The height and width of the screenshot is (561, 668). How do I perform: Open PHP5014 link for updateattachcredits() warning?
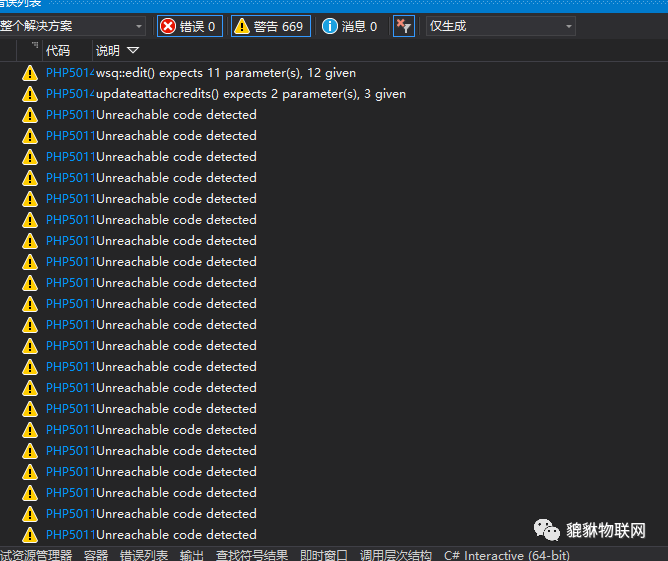pos(70,94)
